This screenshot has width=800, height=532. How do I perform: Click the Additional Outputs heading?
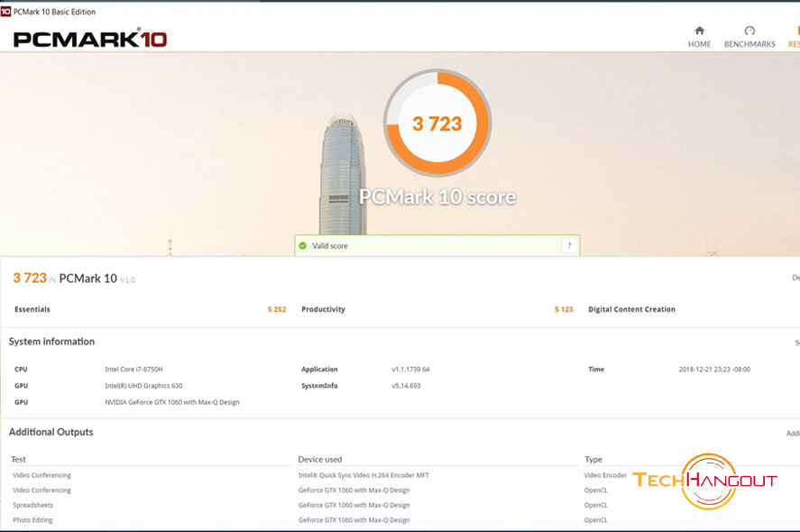pos(51,432)
